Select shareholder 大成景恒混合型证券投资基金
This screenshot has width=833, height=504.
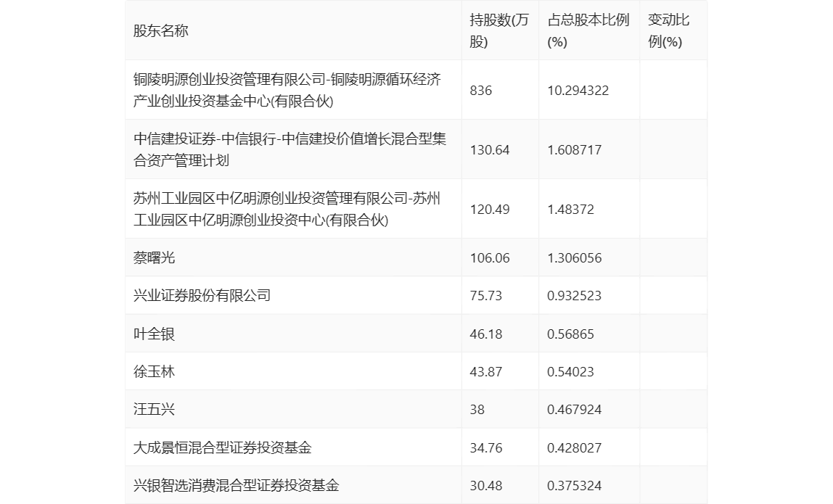tap(223, 447)
